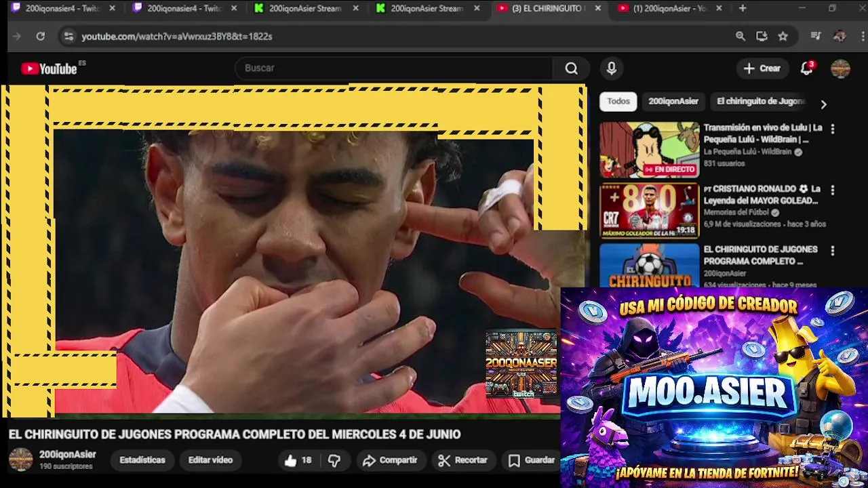Viewport: 868px width, 488px height.
Task: Open options for Lulu live stream video
Action: 833,129
